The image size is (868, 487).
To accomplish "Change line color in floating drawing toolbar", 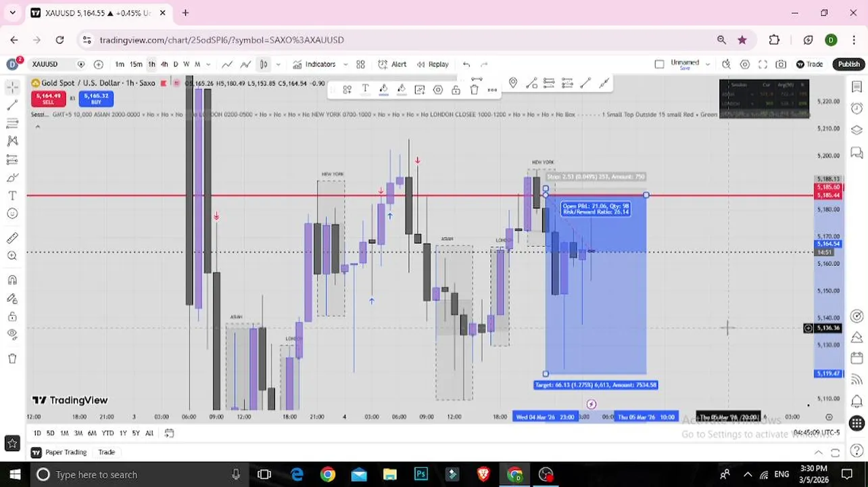I will pyautogui.click(x=383, y=89).
